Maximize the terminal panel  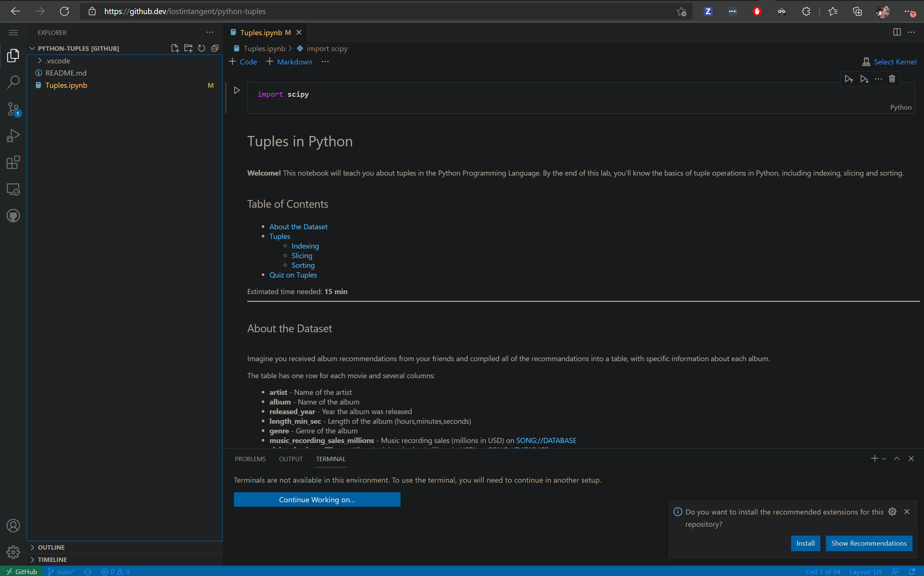[897, 459]
